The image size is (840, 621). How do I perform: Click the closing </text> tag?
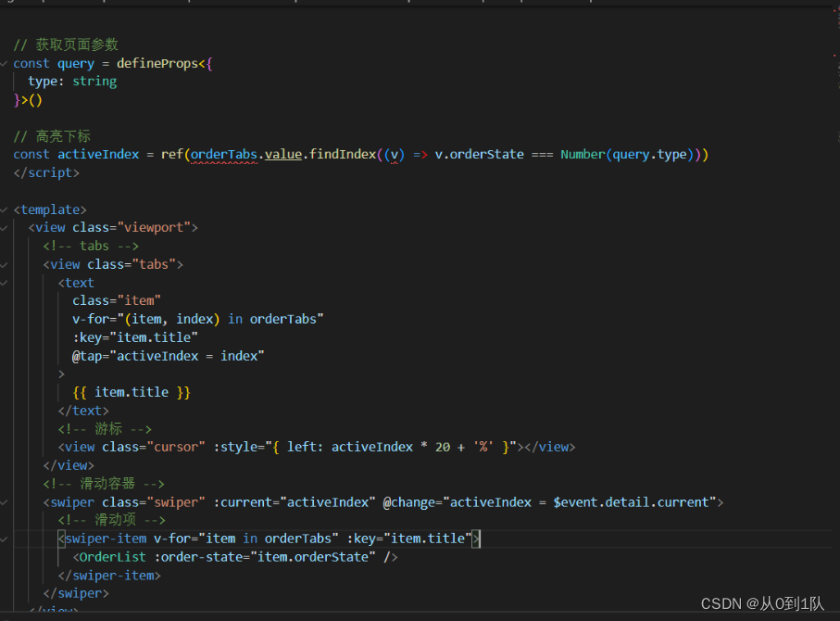coord(83,411)
